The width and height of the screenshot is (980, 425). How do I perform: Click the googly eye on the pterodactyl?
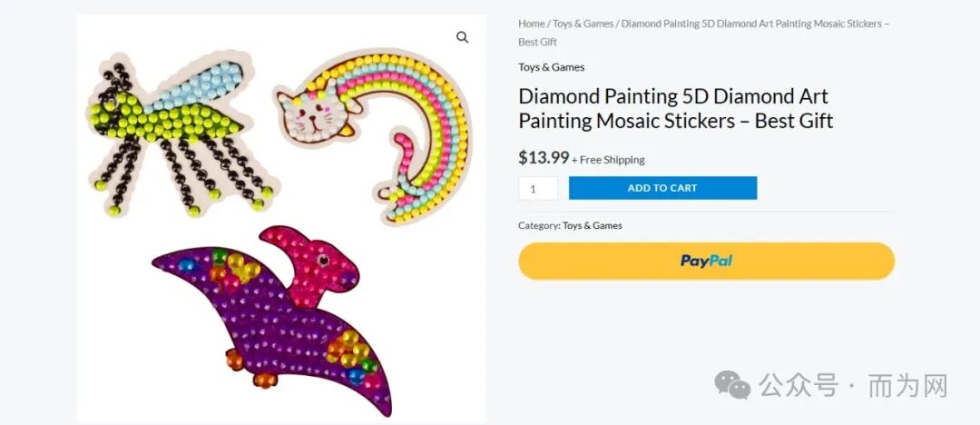[x=322, y=260]
